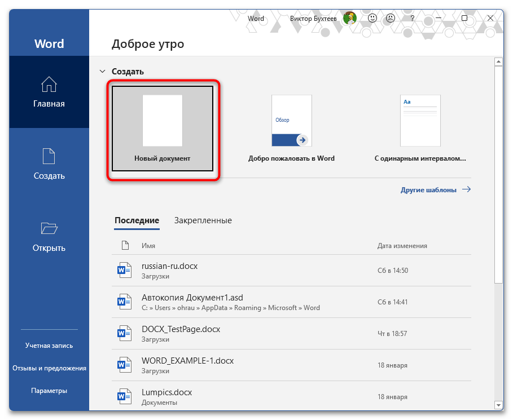Open Другие шаблоны arrow
This screenshot has height=420, width=513.
tap(467, 190)
